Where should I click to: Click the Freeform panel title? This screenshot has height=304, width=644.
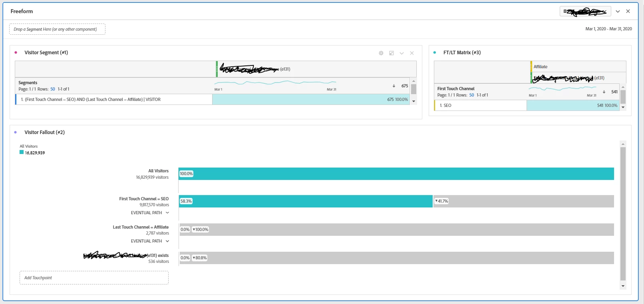(22, 11)
